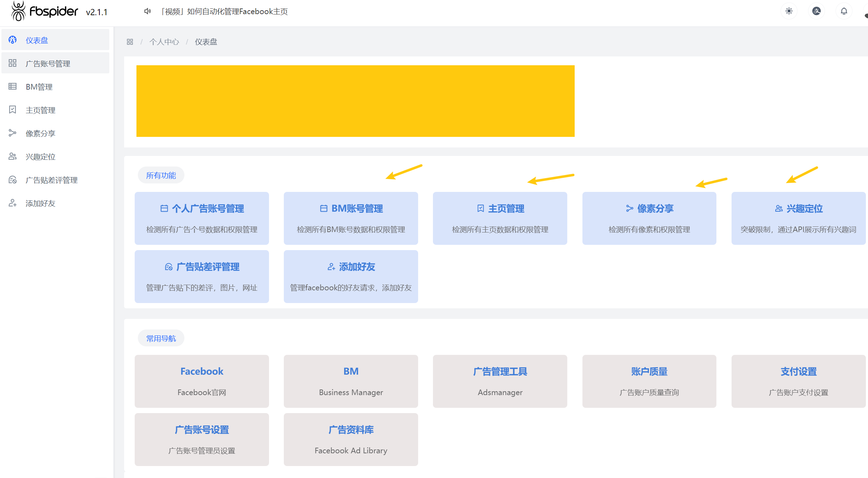This screenshot has width=868, height=478.
Task: Open the 个人广告账号管理 feature card
Action: click(202, 218)
